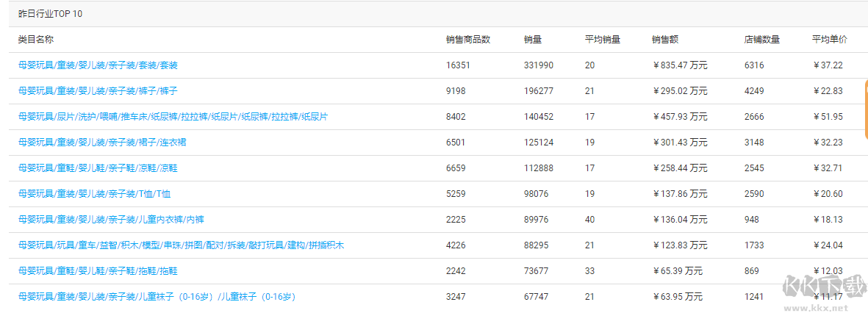The height and width of the screenshot is (313, 868).
Task: Select the value 9198 in 销售商品数
Action: (456, 90)
